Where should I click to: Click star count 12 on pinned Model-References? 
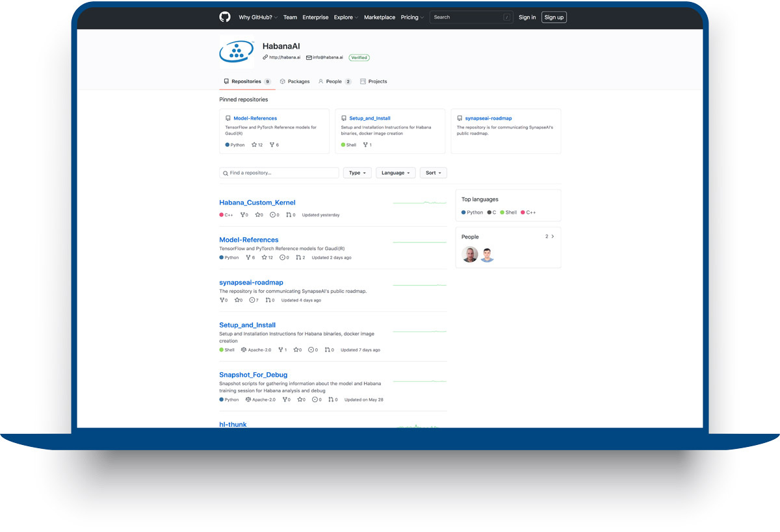257,145
